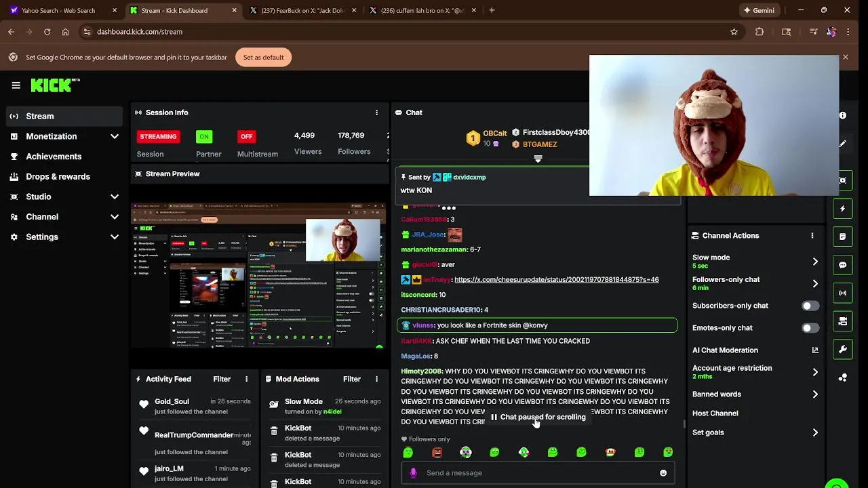Viewport: 868px width, 488px height.
Task: Open the Session Info three-dot menu
Action: point(376,113)
